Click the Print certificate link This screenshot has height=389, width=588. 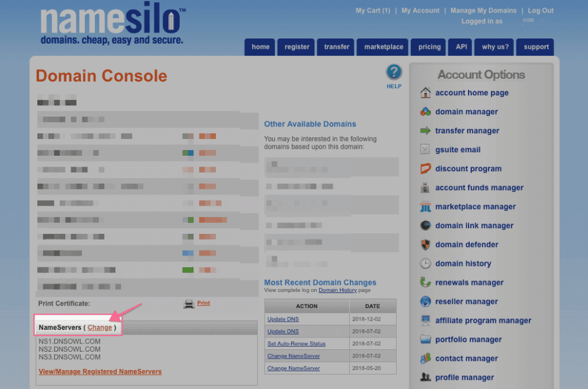[203, 303]
